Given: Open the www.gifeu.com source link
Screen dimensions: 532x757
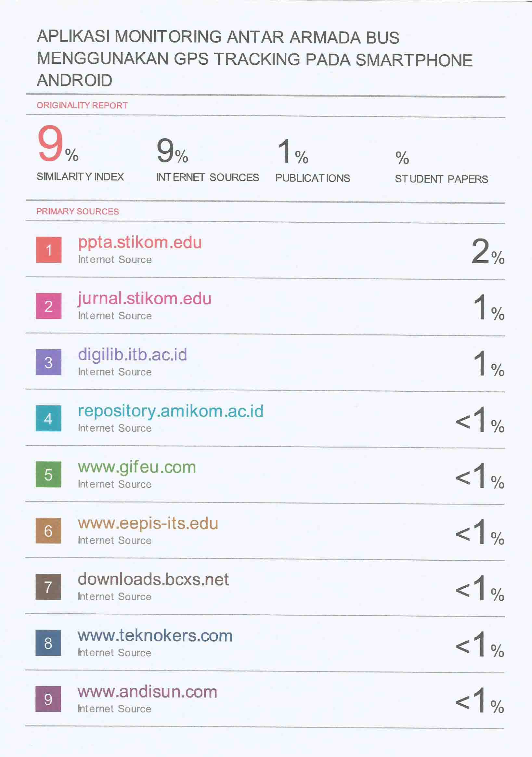Looking at the screenshot, I should (x=137, y=467).
